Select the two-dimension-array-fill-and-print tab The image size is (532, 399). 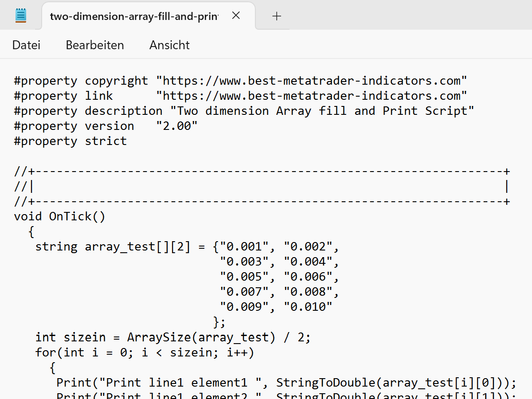[x=133, y=16]
